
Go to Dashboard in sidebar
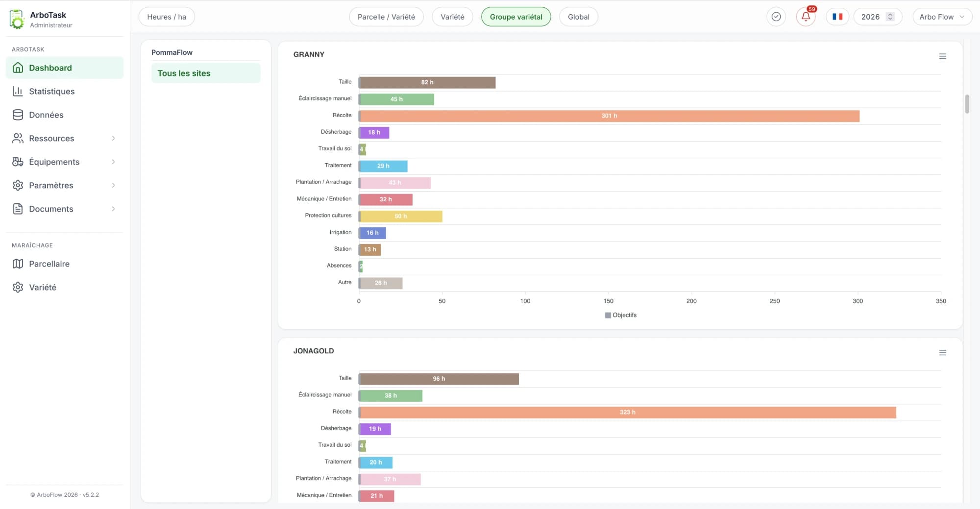click(65, 68)
